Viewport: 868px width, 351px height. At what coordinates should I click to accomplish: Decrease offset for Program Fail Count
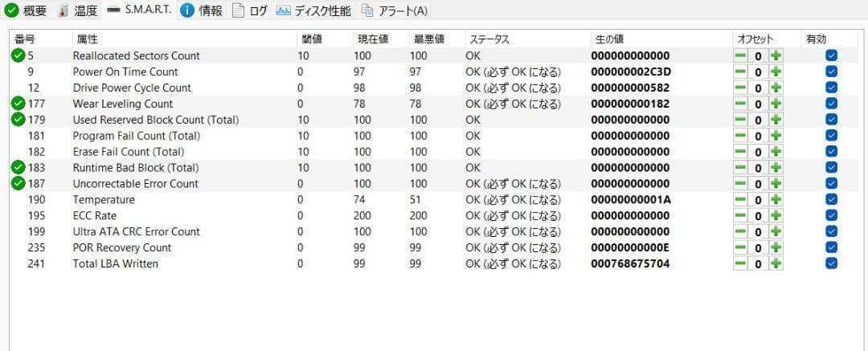[740, 136]
